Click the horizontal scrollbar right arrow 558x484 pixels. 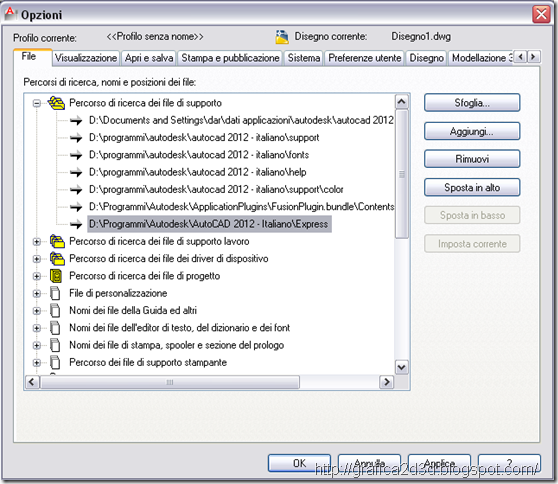[x=386, y=382]
